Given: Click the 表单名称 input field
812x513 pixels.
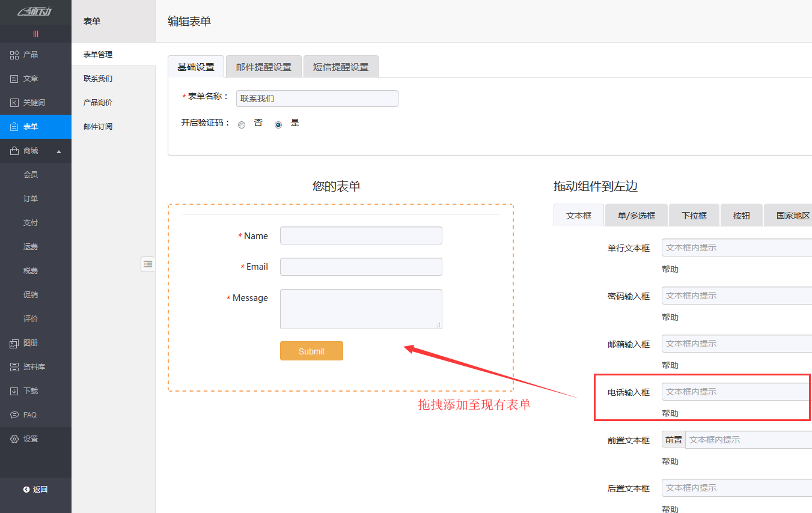Looking at the screenshot, I should pyautogui.click(x=317, y=99).
